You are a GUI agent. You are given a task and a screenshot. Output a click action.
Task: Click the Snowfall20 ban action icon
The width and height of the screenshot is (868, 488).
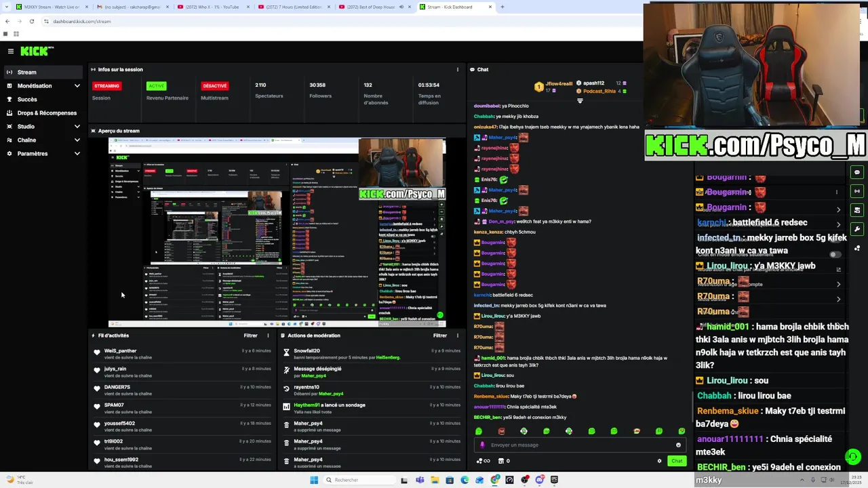click(287, 352)
